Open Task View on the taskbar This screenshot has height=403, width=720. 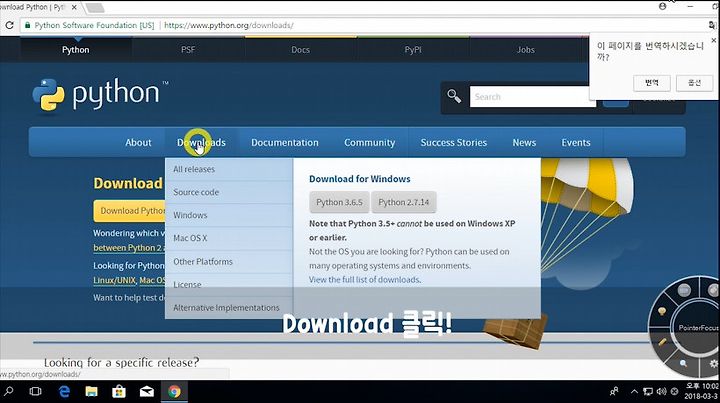35,391
